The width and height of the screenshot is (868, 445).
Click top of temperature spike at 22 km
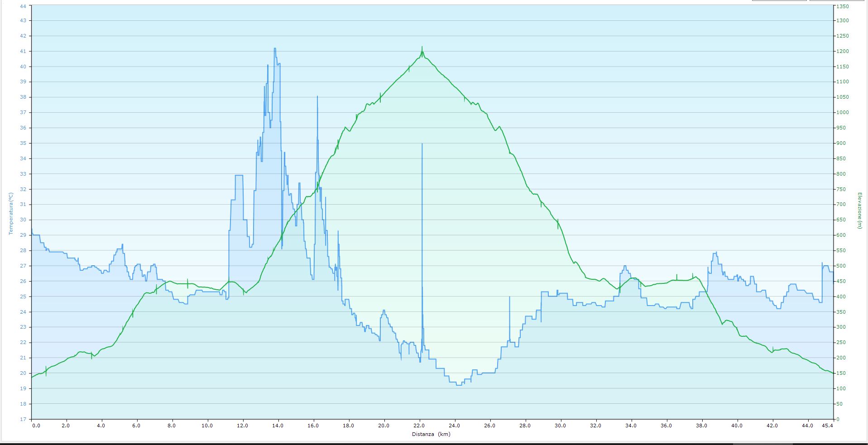[422, 144]
